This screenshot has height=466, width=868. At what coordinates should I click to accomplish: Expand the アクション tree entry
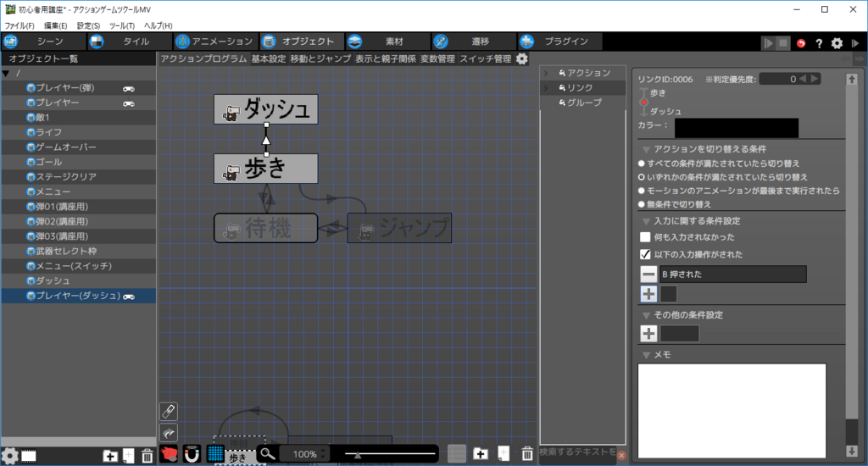pos(547,73)
